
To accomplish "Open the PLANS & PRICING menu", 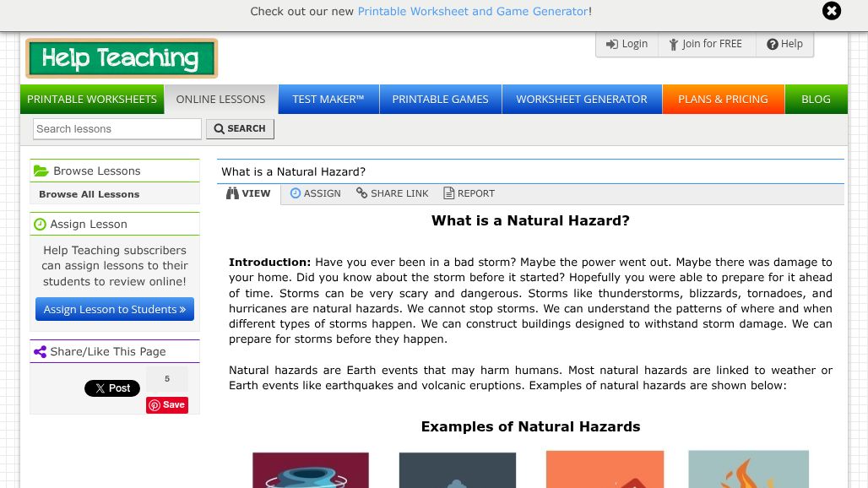I will coord(723,99).
